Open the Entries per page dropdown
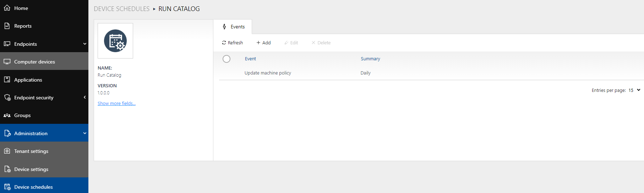This screenshot has height=193, width=644. [x=634, y=90]
